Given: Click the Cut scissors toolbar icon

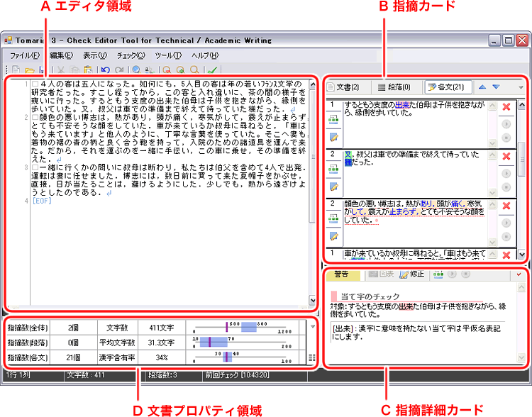Looking at the screenshot, I should pos(61,70).
